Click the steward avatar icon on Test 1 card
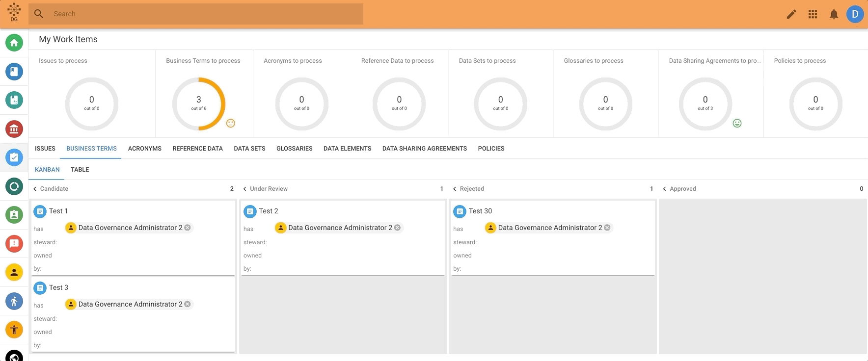The width and height of the screenshot is (868, 361). pos(71,228)
